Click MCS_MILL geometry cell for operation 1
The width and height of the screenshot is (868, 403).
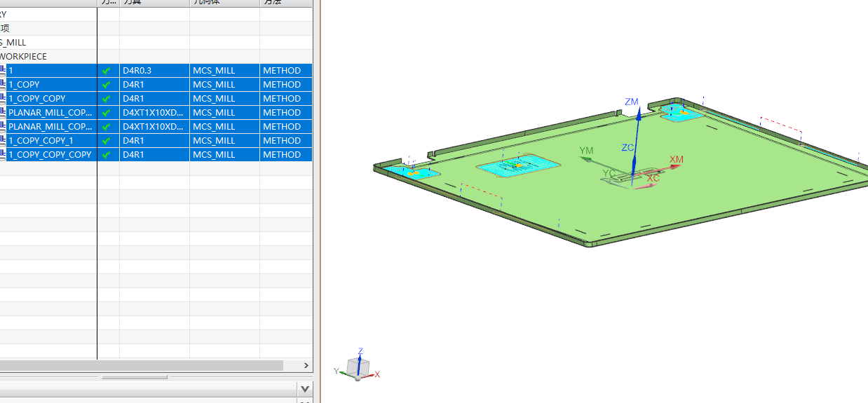click(x=224, y=71)
